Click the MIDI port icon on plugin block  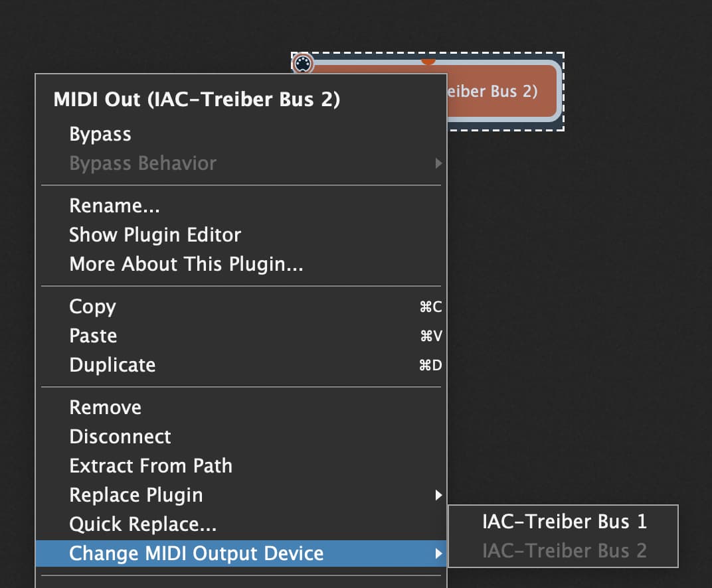coord(302,64)
